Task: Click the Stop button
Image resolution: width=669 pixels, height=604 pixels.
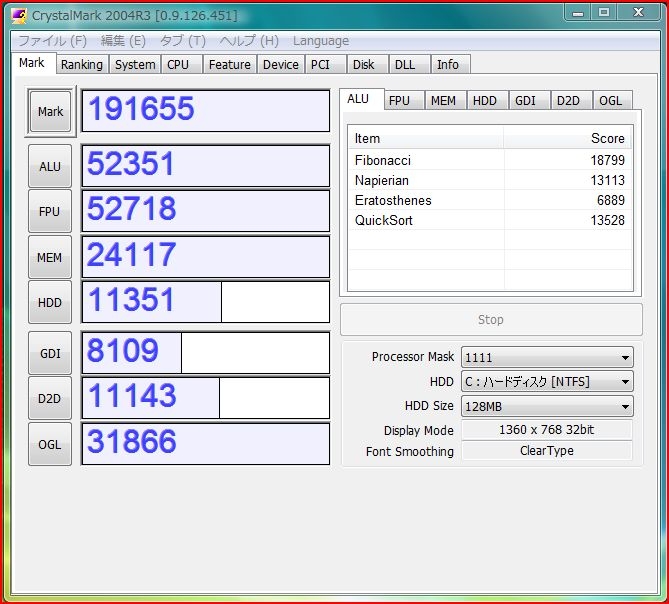Action: (x=491, y=319)
